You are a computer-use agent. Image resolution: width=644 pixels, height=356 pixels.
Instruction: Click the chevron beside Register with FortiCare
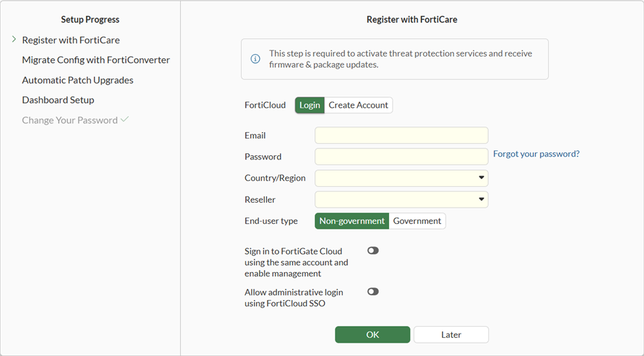14,40
